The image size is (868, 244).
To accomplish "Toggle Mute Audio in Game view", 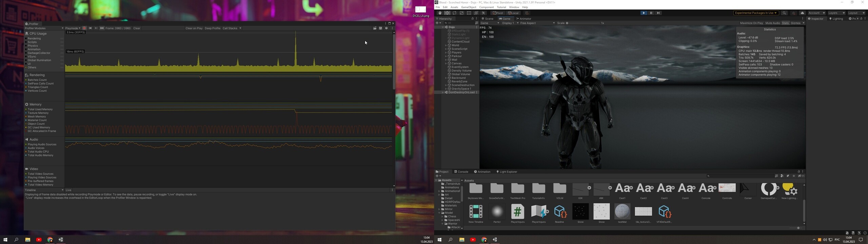I will coord(773,23).
